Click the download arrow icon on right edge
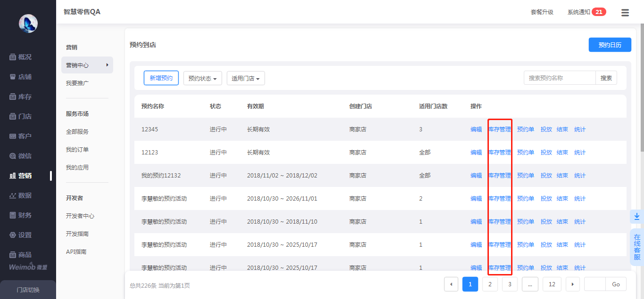Image resolution: width=644 pixels, height=299 pixels. pos(637,217)
